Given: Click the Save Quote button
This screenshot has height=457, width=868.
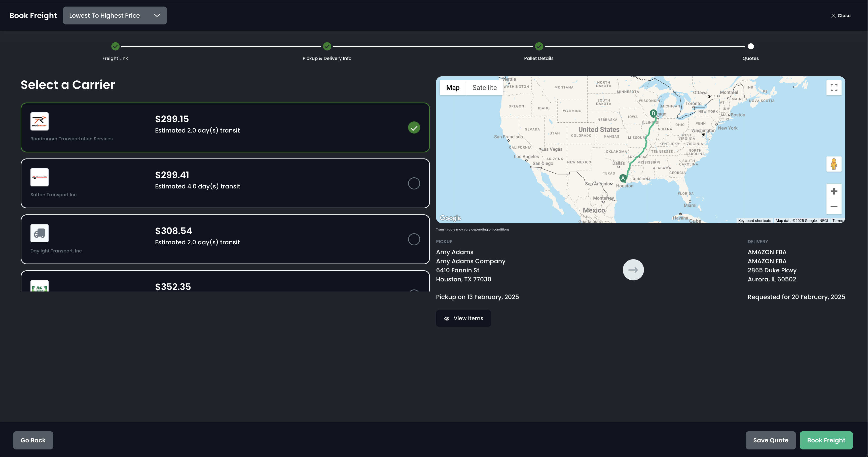Looking at the screenshot, I should (771, 440).
